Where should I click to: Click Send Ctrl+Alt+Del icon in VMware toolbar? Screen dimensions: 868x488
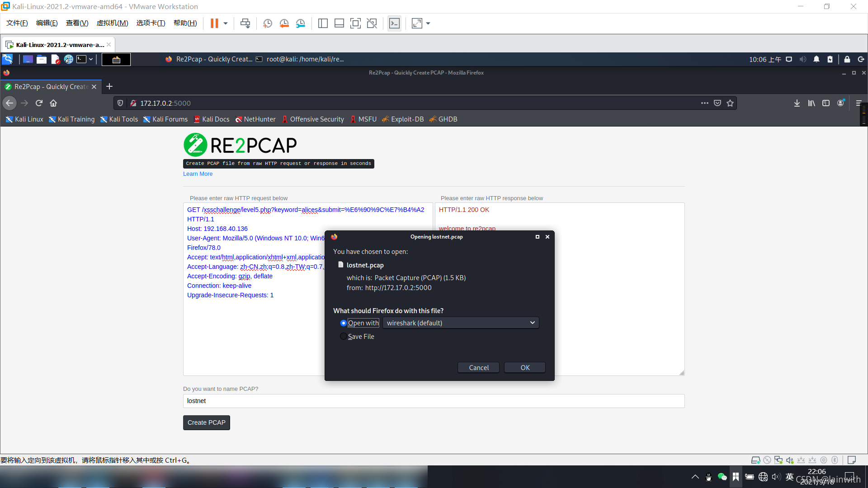coord(245,23)
